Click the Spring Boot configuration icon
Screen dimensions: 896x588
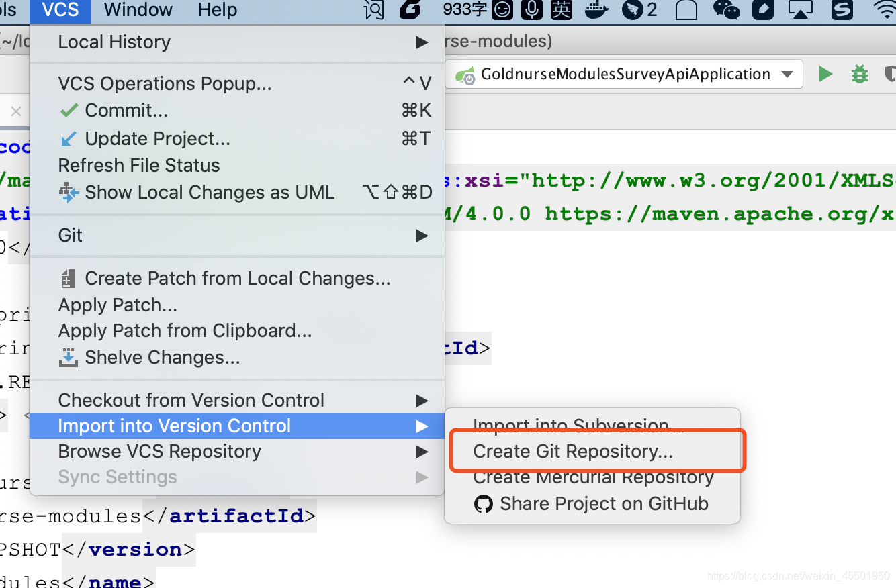pyautogui.click(x=465, y=75)
